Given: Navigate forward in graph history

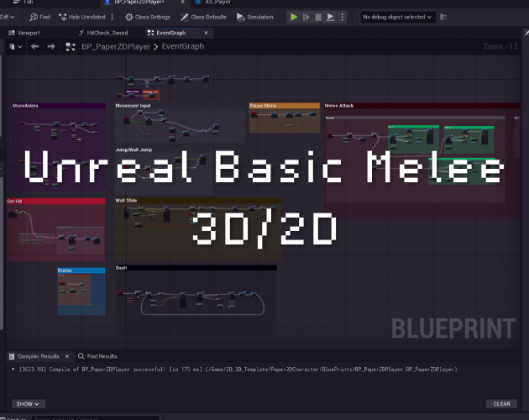Looking at the screenshot, I should pos(51,46).
